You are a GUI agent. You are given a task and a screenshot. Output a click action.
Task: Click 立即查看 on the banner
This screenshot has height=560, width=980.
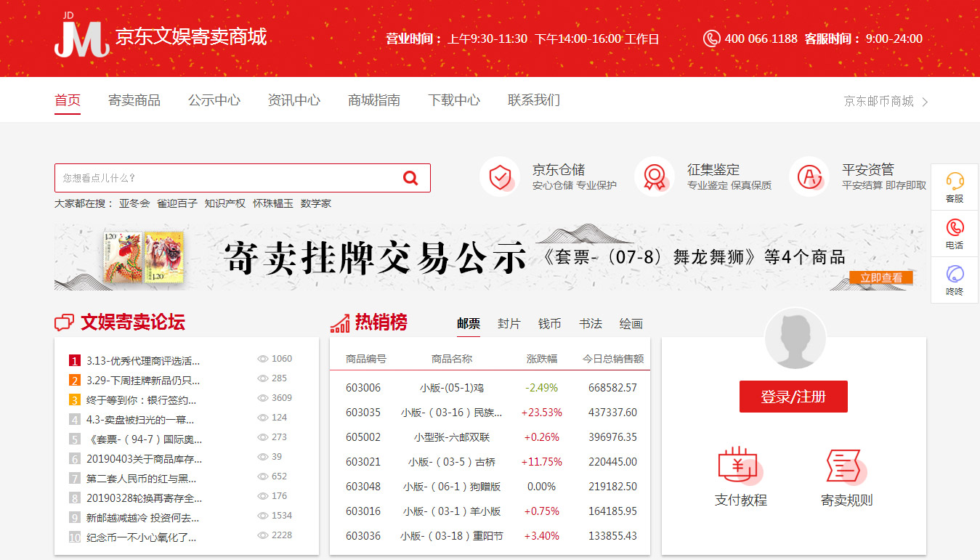pos(881,277)
